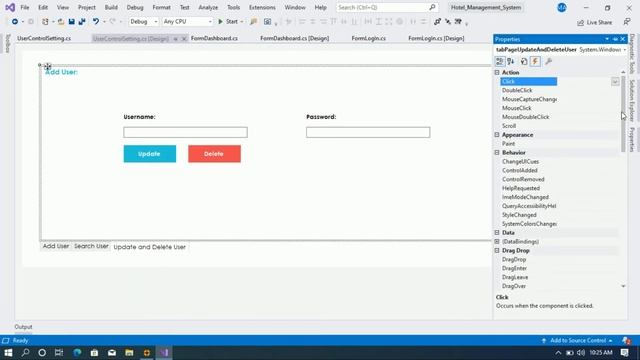This screenshot has height=360, width=640.
Task: Collapse the Drag Drop category
Action: (x=497, y=251)
